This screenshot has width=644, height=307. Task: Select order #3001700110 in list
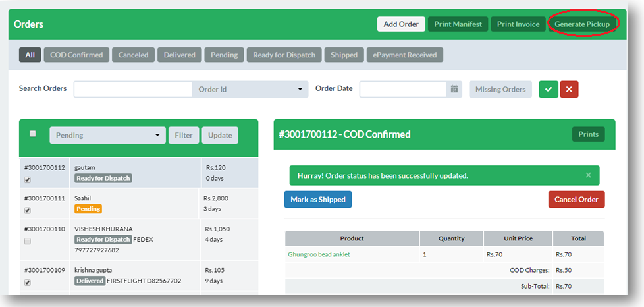tap(139, 240)
